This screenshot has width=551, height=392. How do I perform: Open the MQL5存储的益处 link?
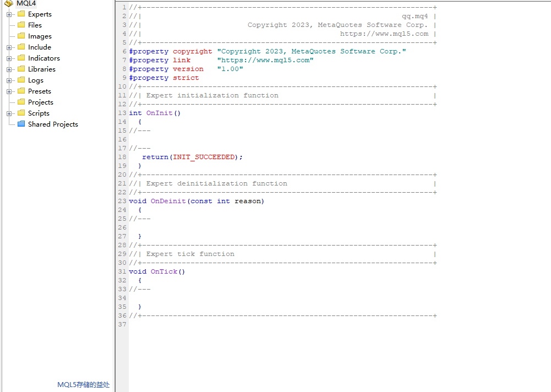click(x=83, y=385)
